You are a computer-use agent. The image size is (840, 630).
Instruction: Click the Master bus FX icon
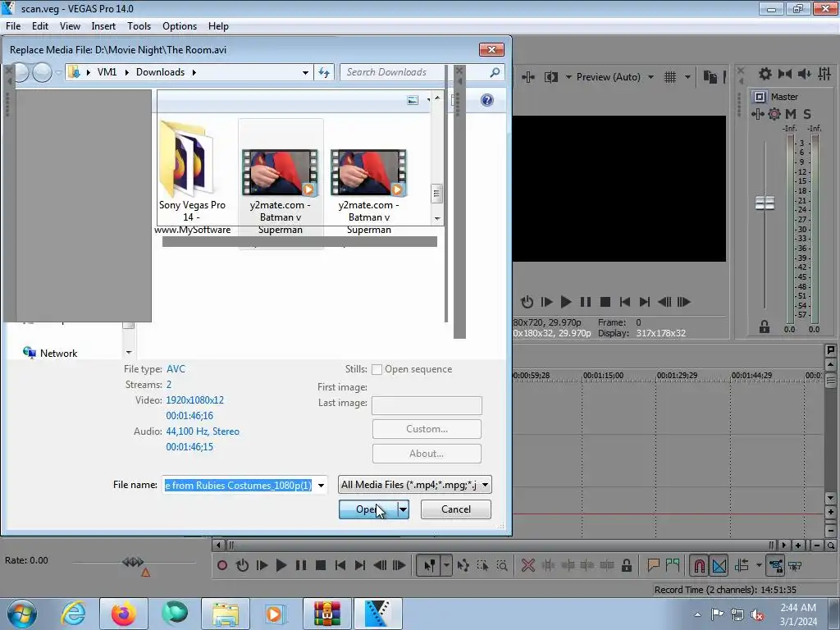pos(757,113)
